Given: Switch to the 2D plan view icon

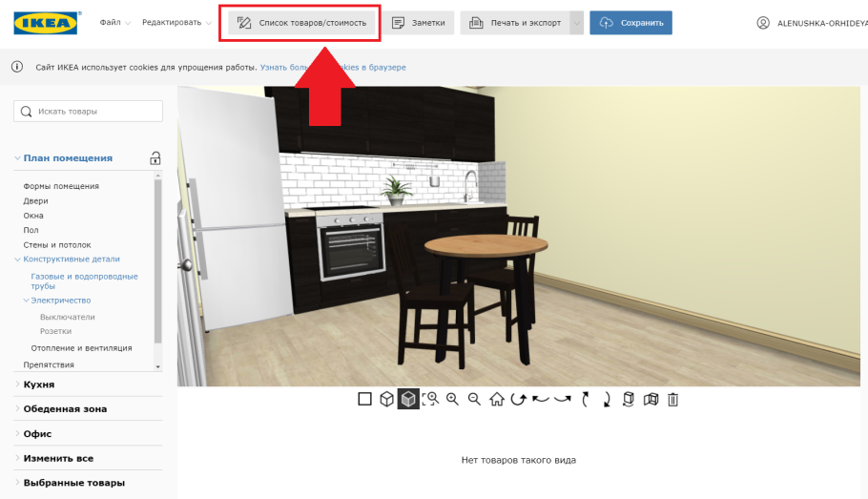Looking at the screenshot, I should [x=364, y=400].
